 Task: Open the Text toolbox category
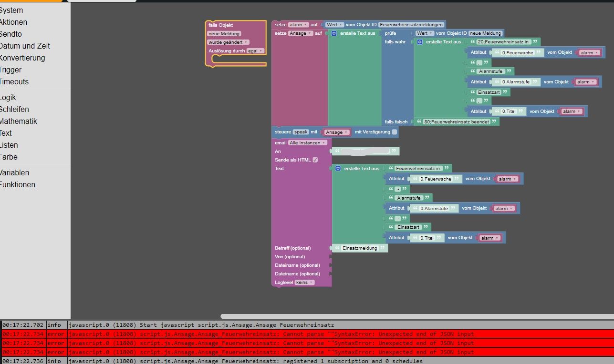point(6,133)
